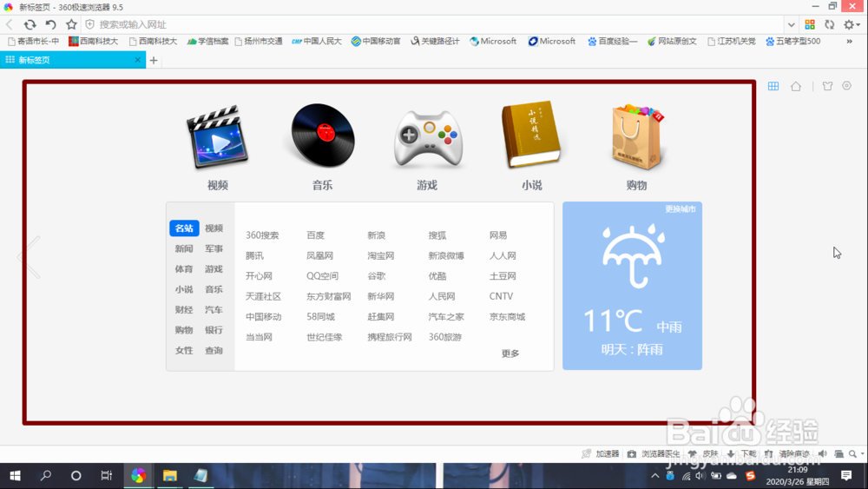Image resolution: width=868 pixels, height=489 pixels.
Task: Bookmark page with the star icon
Action: coord(71,24)
